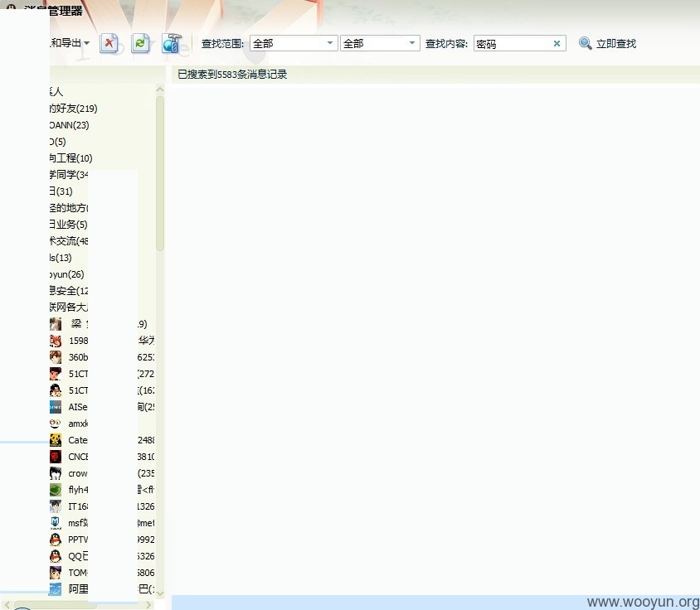Click the vertical scrollbar thumb in contact list
Image resolution: width=700 pixels, height=610 pixels.
pos(160,173)
